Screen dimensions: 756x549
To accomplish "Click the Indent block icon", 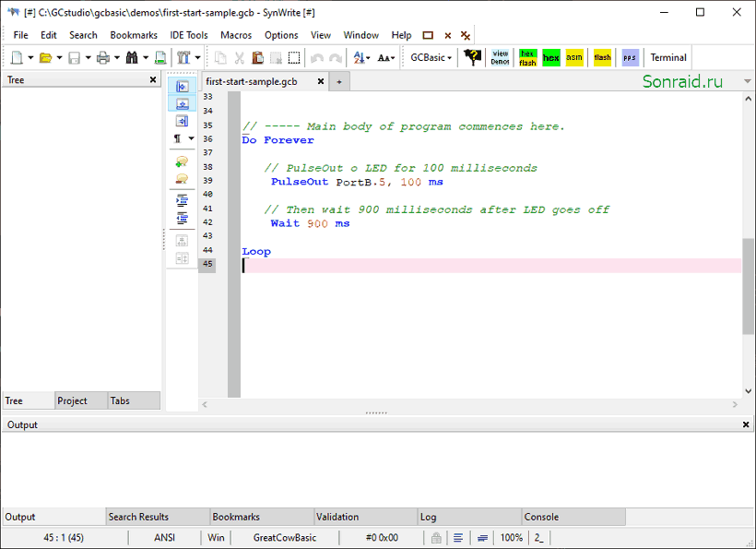I will click(182, 200).
